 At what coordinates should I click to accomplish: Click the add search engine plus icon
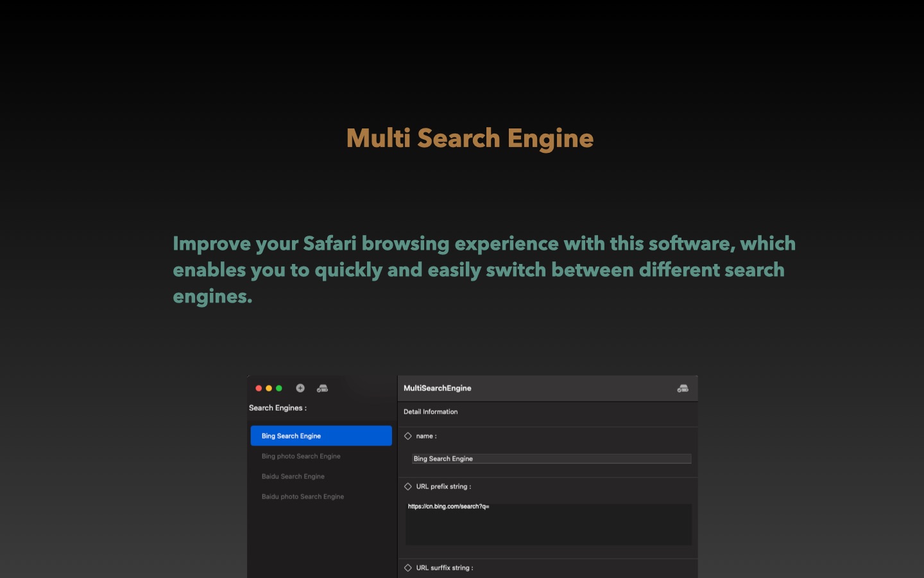(300, 388)
